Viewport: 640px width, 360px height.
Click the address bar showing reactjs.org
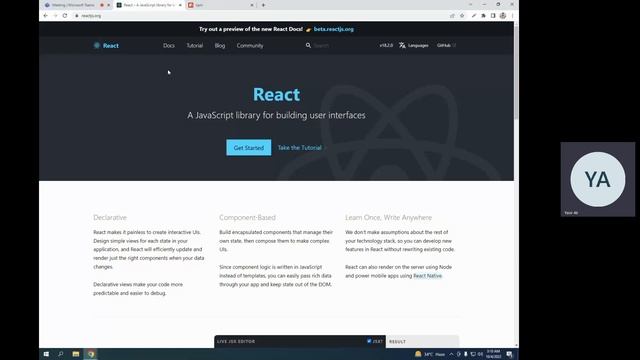pyautogui.click(x=261, y=16)
